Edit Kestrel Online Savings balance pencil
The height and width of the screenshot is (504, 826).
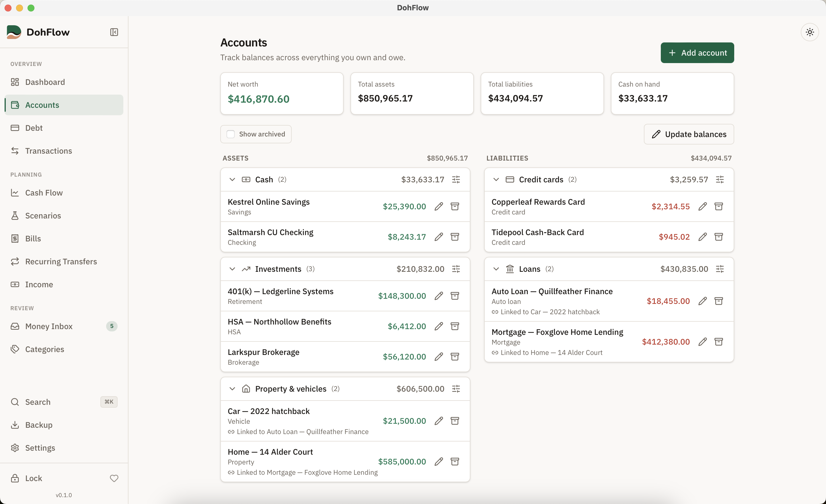(439, 206)
